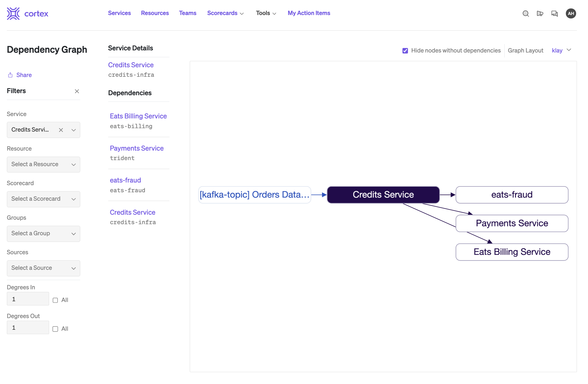The image size is (588, 384).
Task: Click the 'Dependency Graph' heading
Action: tap(47, 50)
